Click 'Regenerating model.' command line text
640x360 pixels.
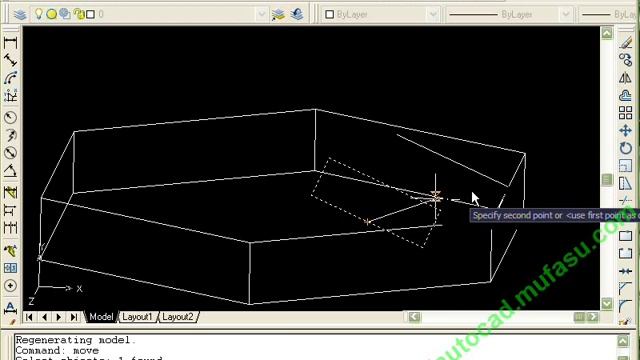click(x=76, y=340)
